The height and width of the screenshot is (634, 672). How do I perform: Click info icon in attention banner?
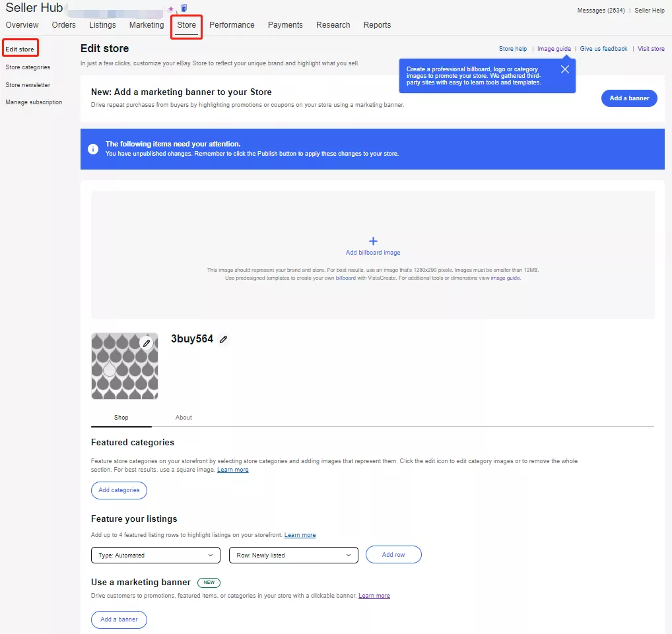click(x=94, y=149)
